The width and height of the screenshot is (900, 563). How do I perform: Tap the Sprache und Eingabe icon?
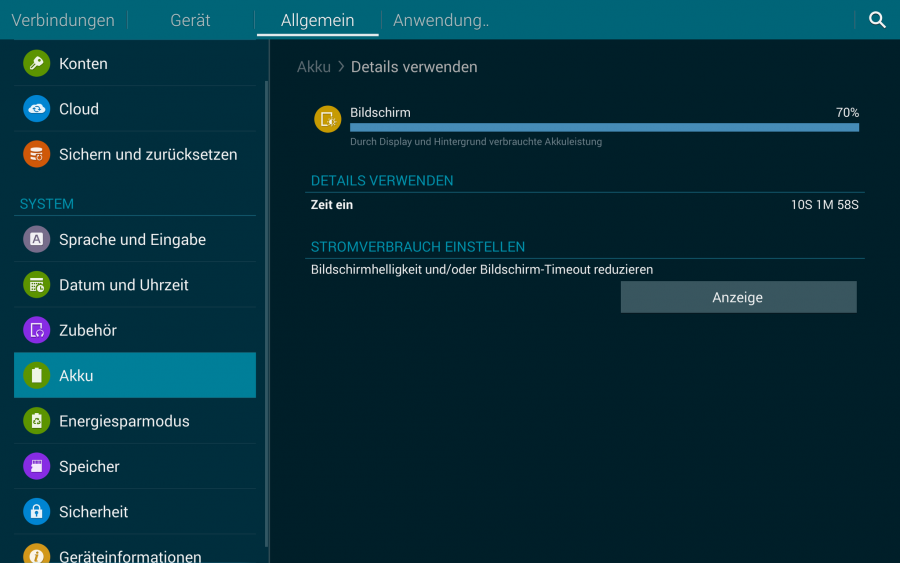37,240
